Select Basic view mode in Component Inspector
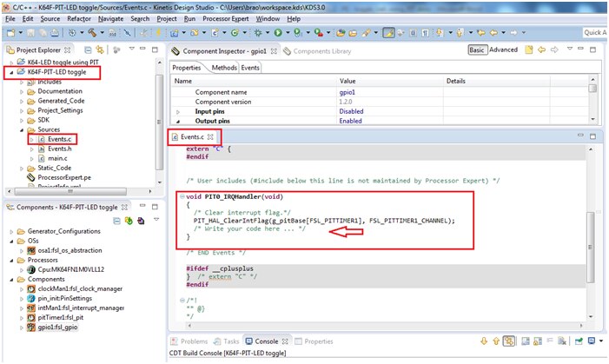 477,50
